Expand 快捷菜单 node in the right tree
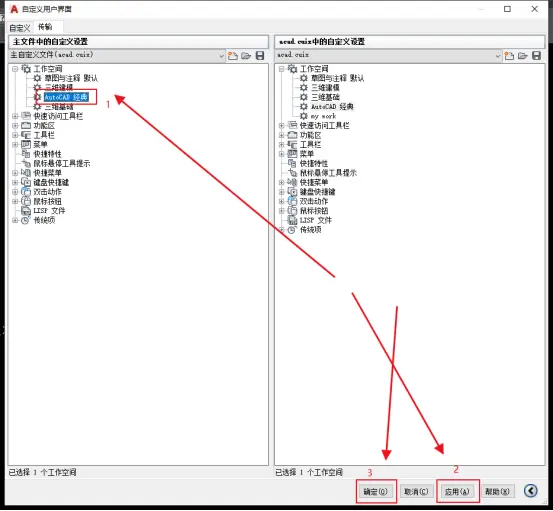Screen dimensions: 553x511 (281, 183)
